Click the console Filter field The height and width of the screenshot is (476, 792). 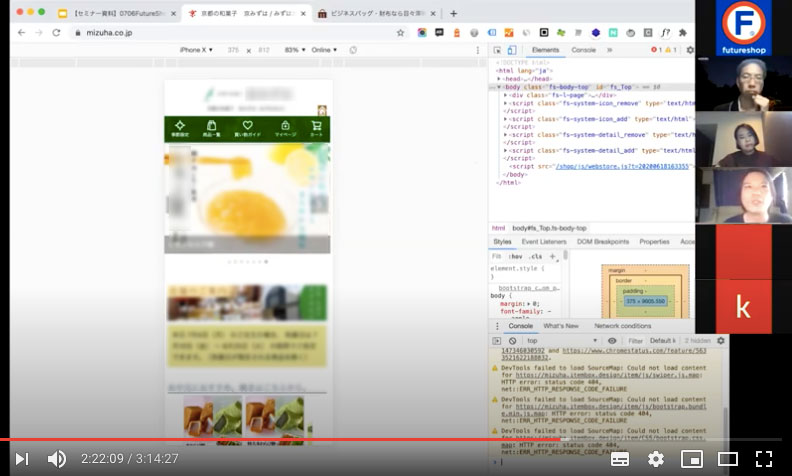pos(635,341)
